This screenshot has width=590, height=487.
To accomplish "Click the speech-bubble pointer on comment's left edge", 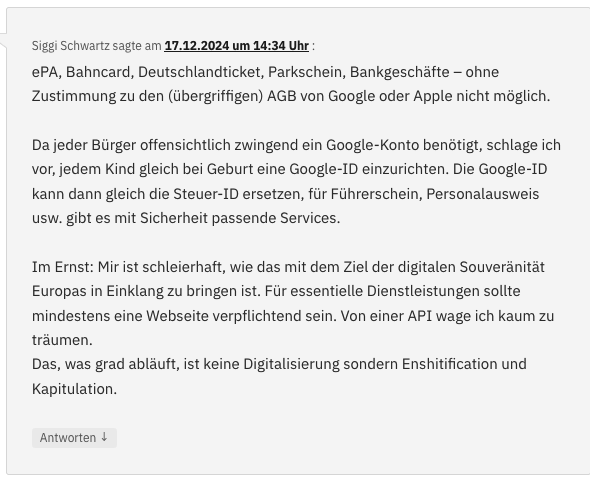I will tap(3, 40).
